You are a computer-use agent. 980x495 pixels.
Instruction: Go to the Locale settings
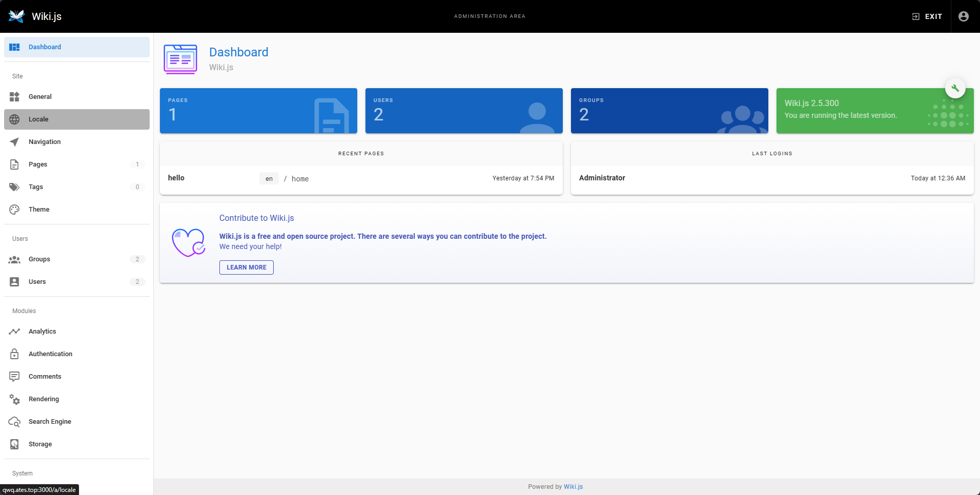(77, 119)
